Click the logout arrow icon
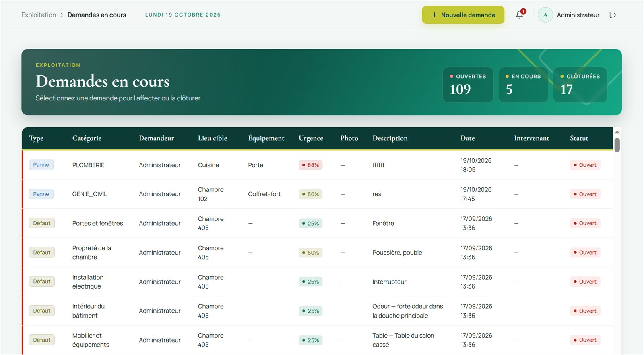 pos(613,15)
